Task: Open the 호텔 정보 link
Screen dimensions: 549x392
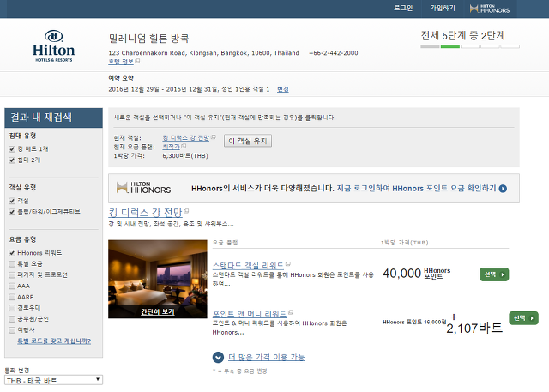Action: 121,62
